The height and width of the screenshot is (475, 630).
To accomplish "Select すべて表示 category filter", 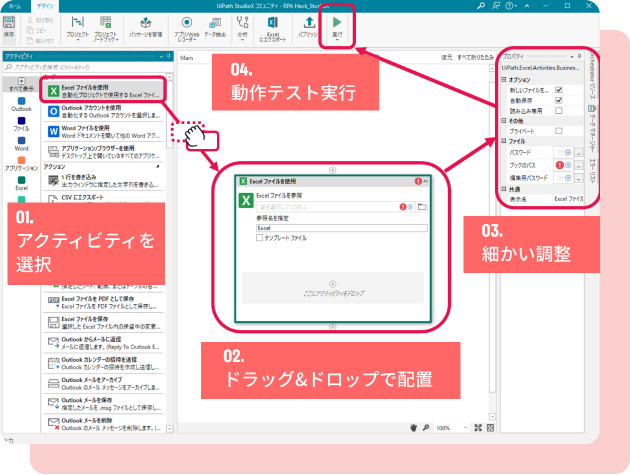I will (x=21, y=85).
